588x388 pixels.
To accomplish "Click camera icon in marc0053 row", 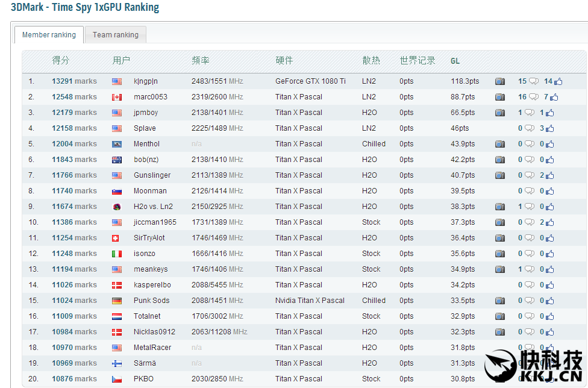I will tap(500, 97).
